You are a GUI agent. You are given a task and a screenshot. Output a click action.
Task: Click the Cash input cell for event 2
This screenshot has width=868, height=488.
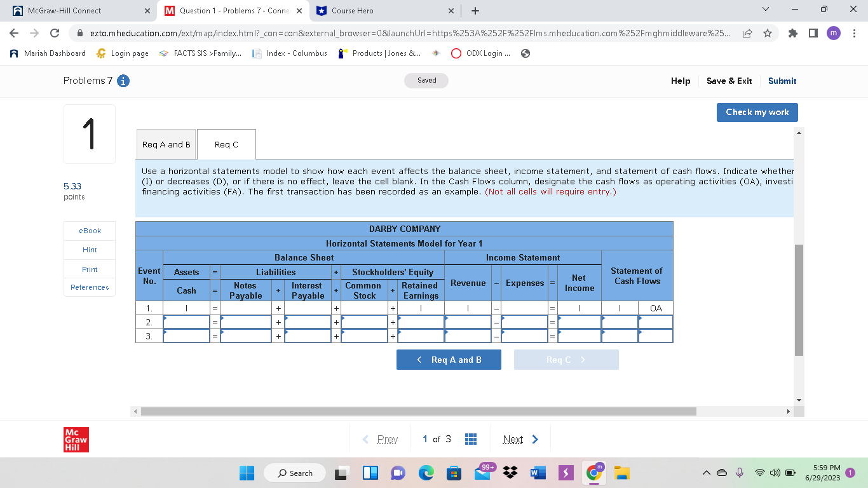point(186,322)
